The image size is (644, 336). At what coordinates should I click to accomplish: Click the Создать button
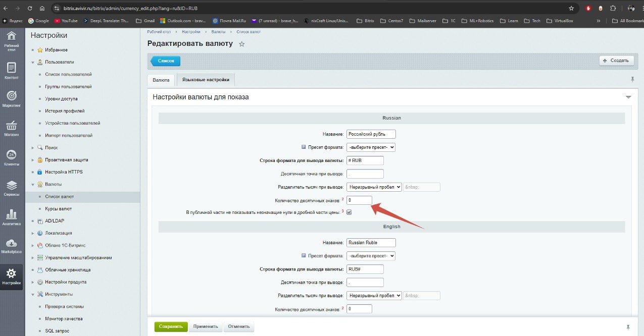[617, 61]
